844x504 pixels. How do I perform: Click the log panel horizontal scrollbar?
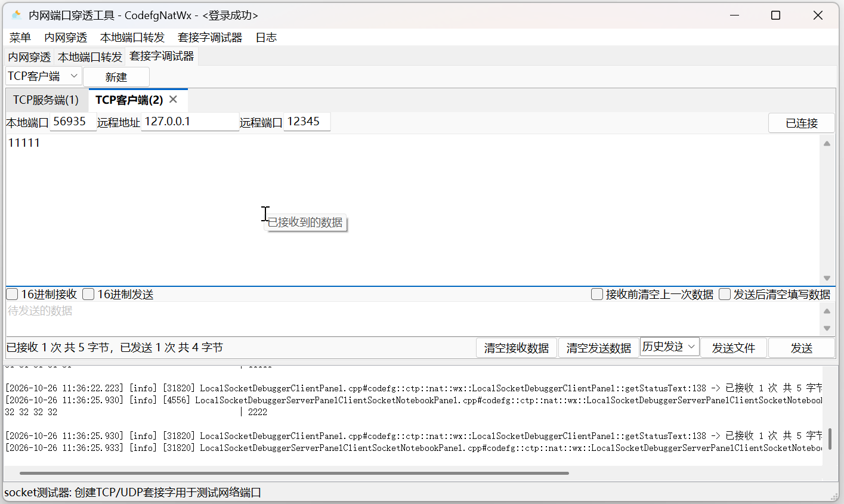tap(294, 473)
